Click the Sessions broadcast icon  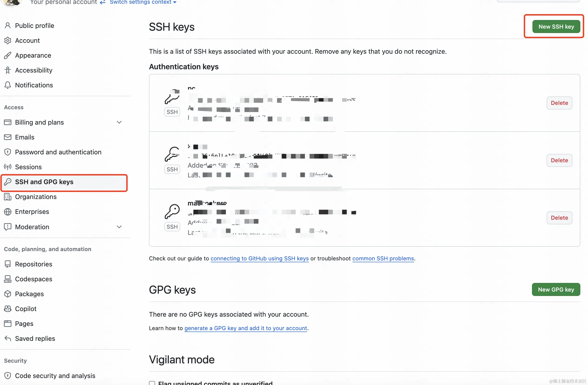(8, 167)
